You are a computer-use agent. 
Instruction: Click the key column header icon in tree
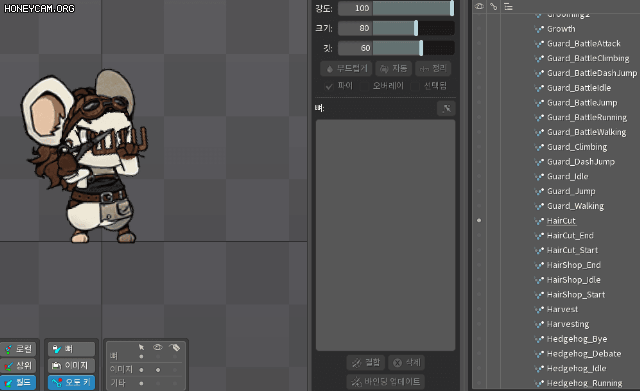[493, 7]
